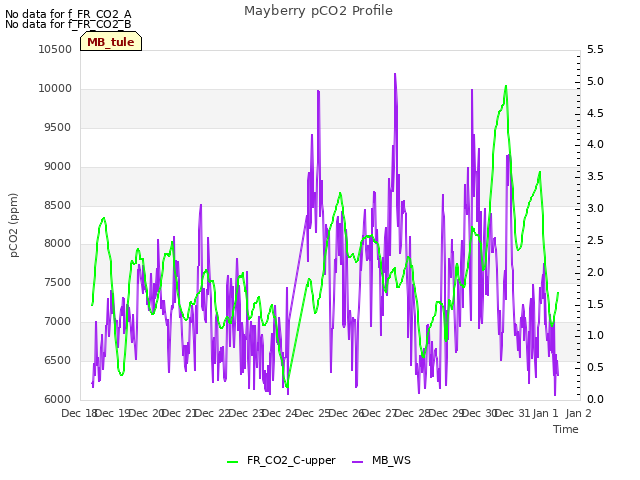Click the 9500 left axis tick label
The height and width of the screenshot is (480, 640).
[x=58, y=127]
